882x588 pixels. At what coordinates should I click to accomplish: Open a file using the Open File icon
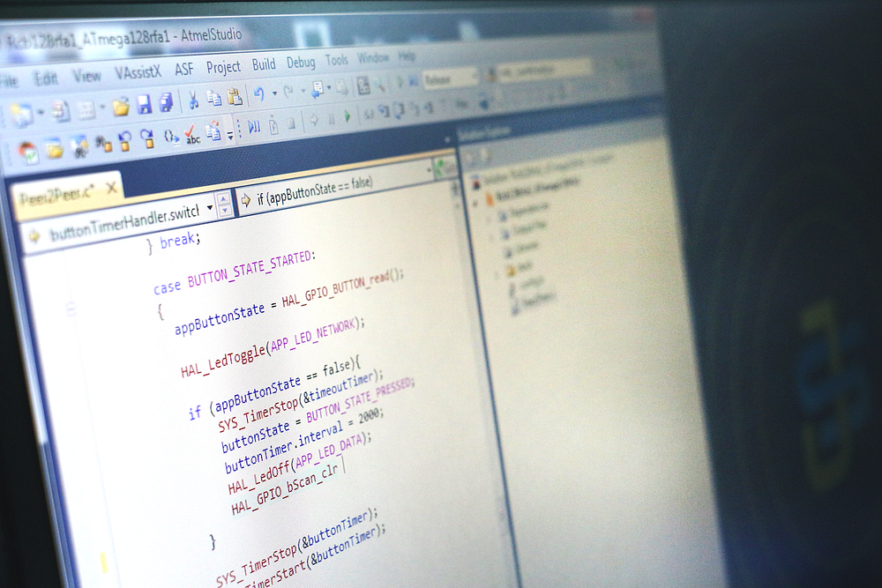[x=121, y=108]
